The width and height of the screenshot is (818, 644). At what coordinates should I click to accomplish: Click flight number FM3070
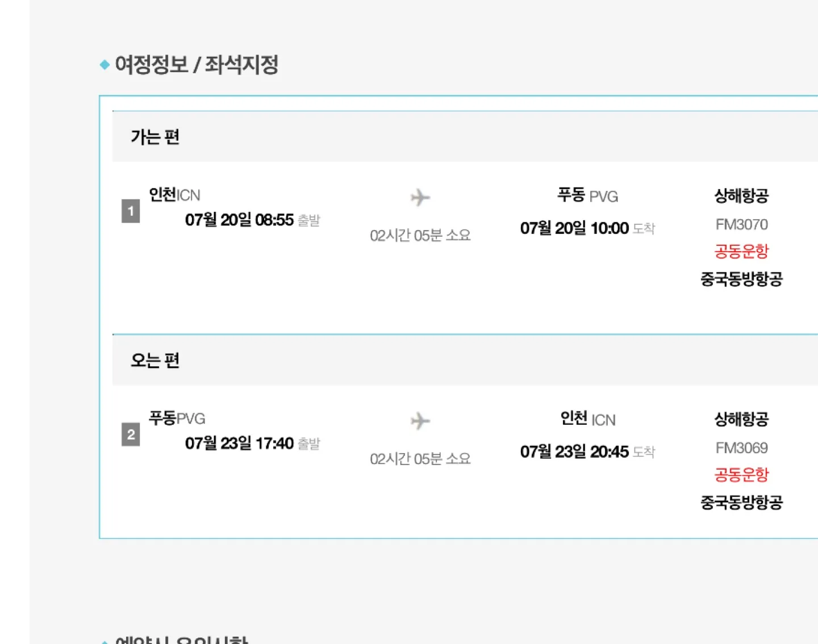click(741, 224)
